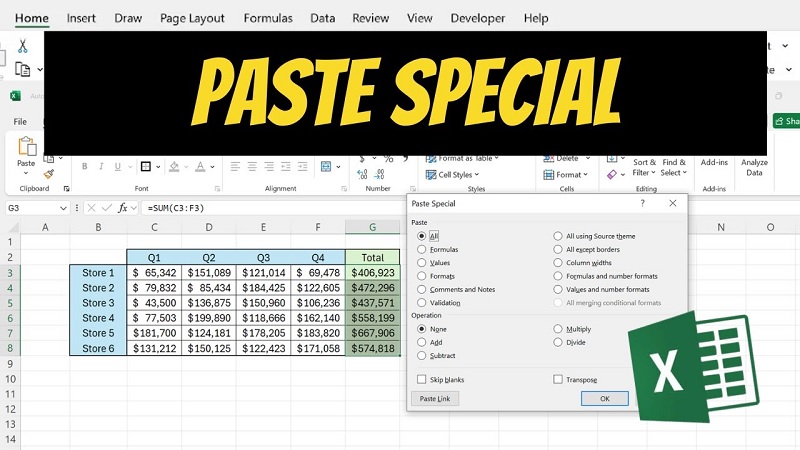This screenshot has width=800, height=450.
Task: Expand Paste button dropdown arrow
Action: point(26,173)
